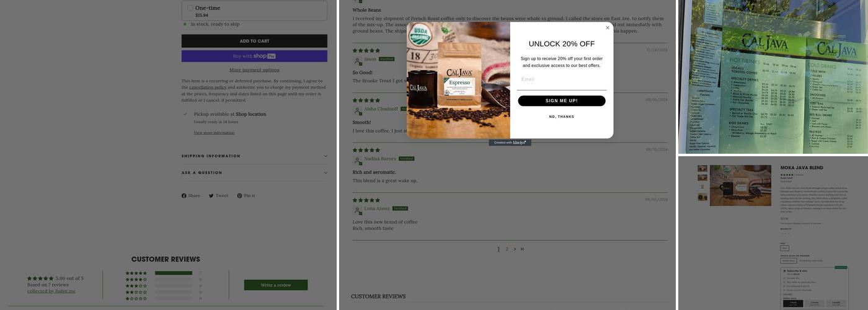Select the first Moka Java product thumbnail
The image size is (868, 310).
click(x=702, y=169)
